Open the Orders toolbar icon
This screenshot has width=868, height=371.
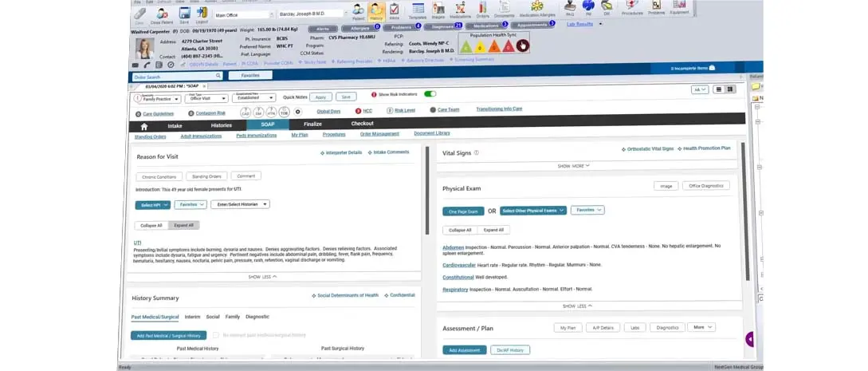coord(483,11)
